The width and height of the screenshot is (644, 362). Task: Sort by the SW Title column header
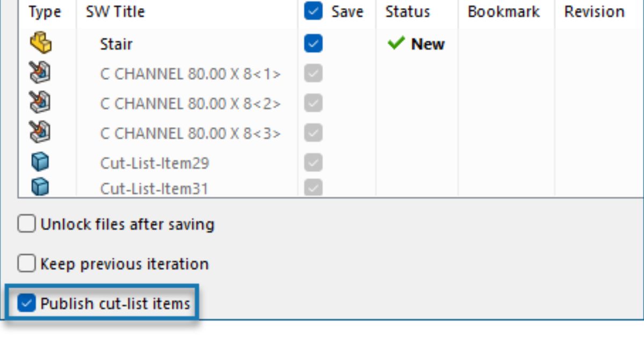point(115,12)
